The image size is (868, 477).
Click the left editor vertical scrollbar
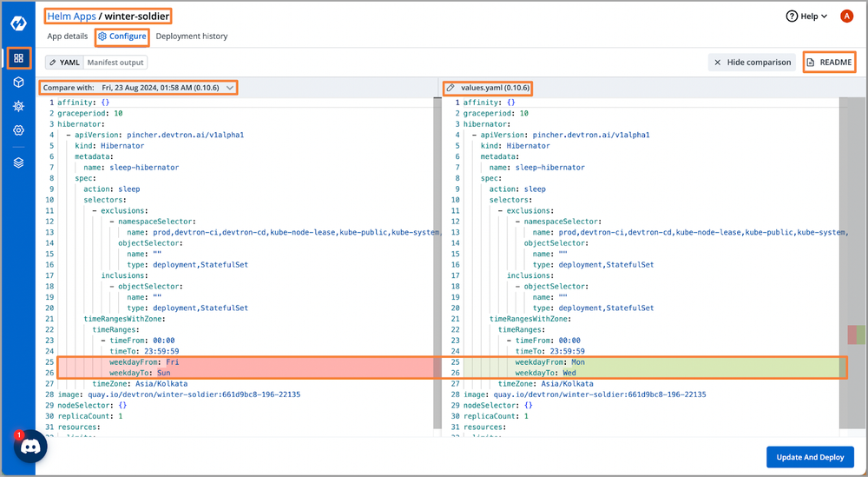(437, 263)
